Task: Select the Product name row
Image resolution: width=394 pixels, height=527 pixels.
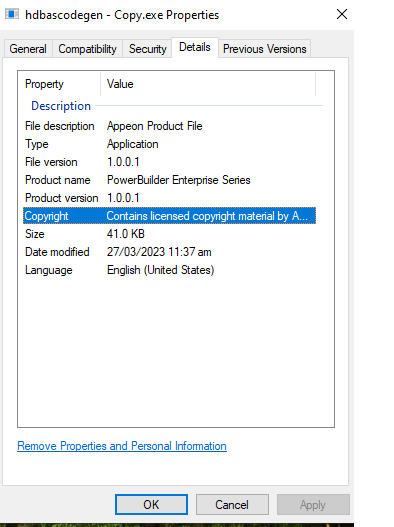Action: click(169, 180)
